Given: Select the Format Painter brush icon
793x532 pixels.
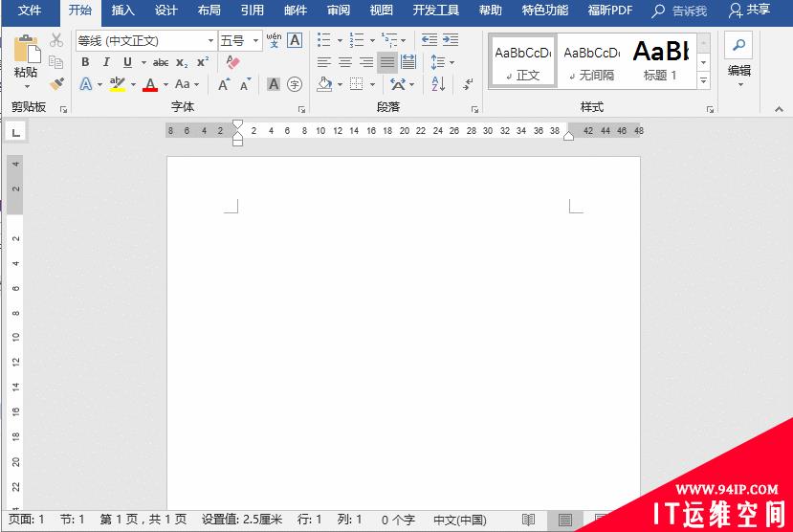Looking at the screenshot, I should tap(56, 83).
